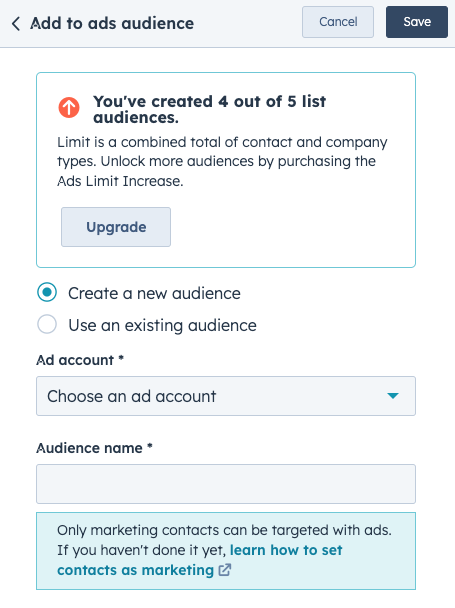Click the 'Add to ads audience' panel title
Image resolution: width=455 pixels, height=608 pixels.
click(112, 23)
